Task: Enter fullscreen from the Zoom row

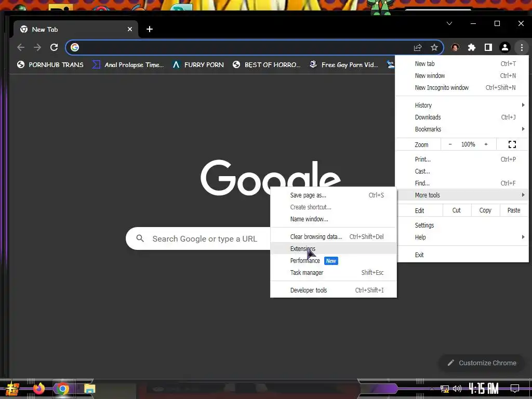Action: pos(512,144)
